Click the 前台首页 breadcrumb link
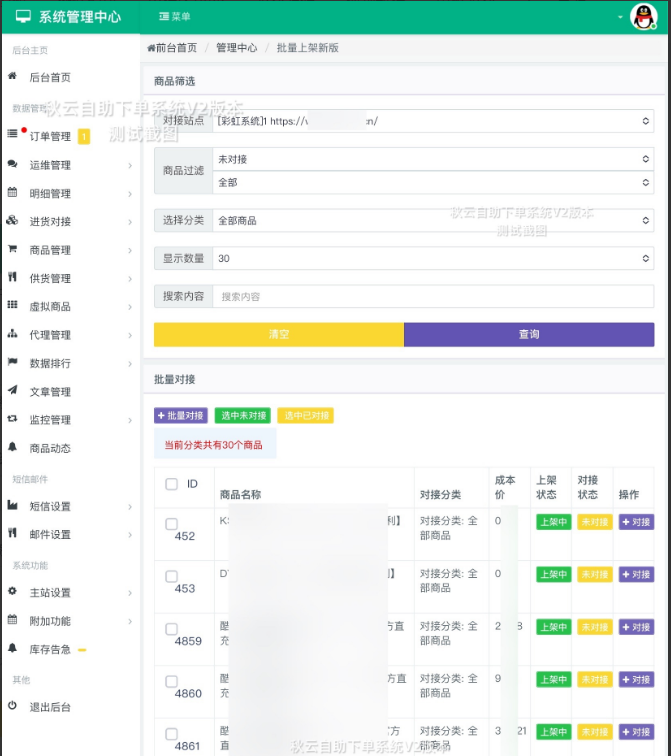This screenshot has height=756, width=671. coord(176,48)
